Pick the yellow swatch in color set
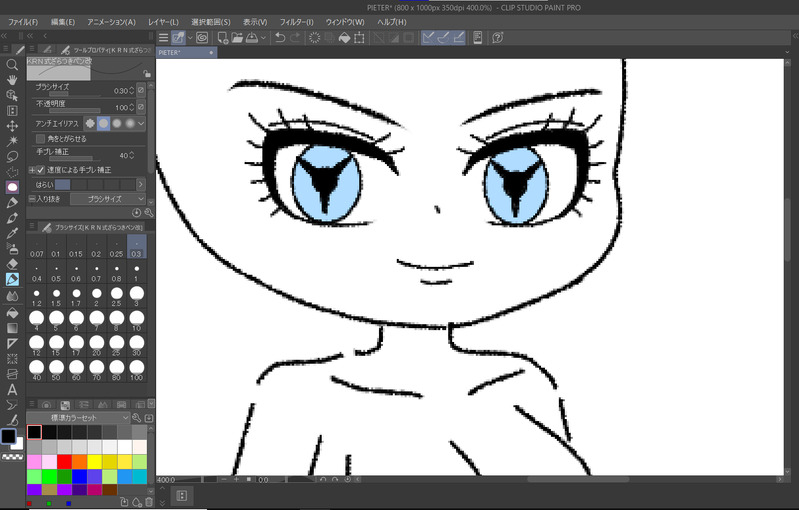Image resolution: width=799 pixels, height=510 pixels. 94,462
